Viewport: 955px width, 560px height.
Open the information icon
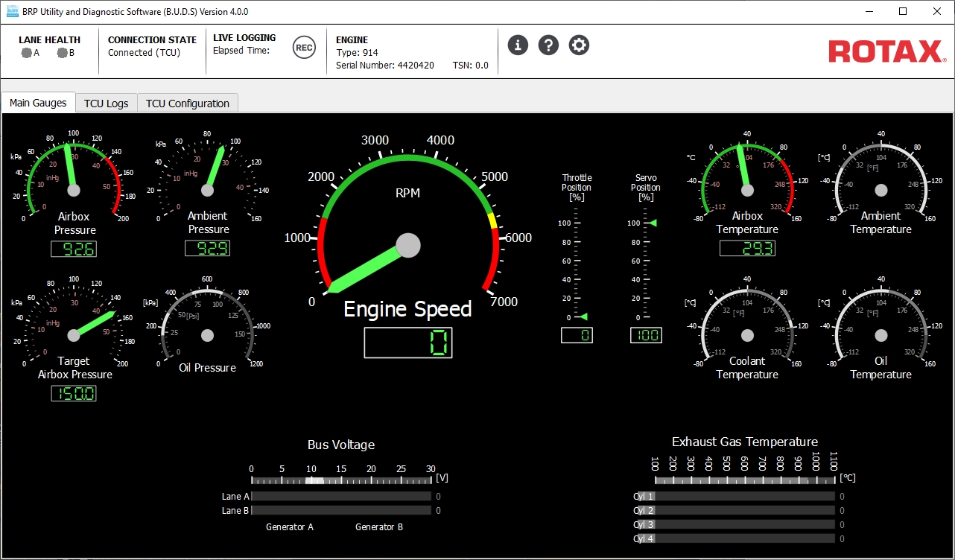[518, 45]
